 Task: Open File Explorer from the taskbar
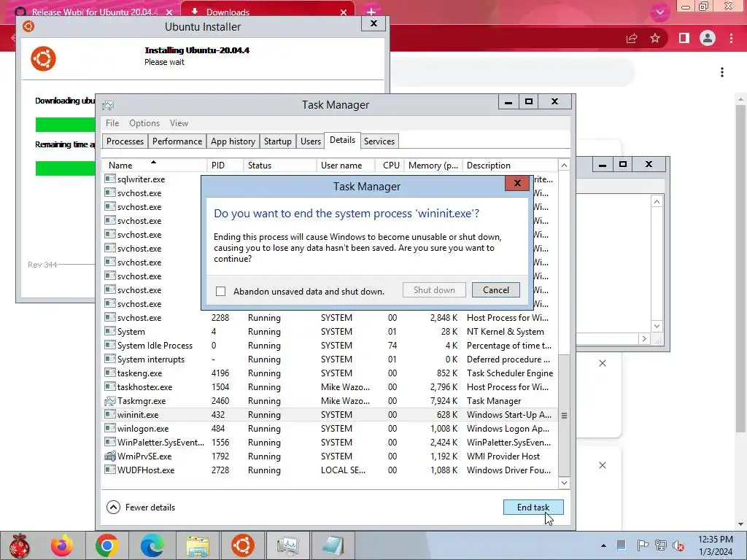point(197,545)
